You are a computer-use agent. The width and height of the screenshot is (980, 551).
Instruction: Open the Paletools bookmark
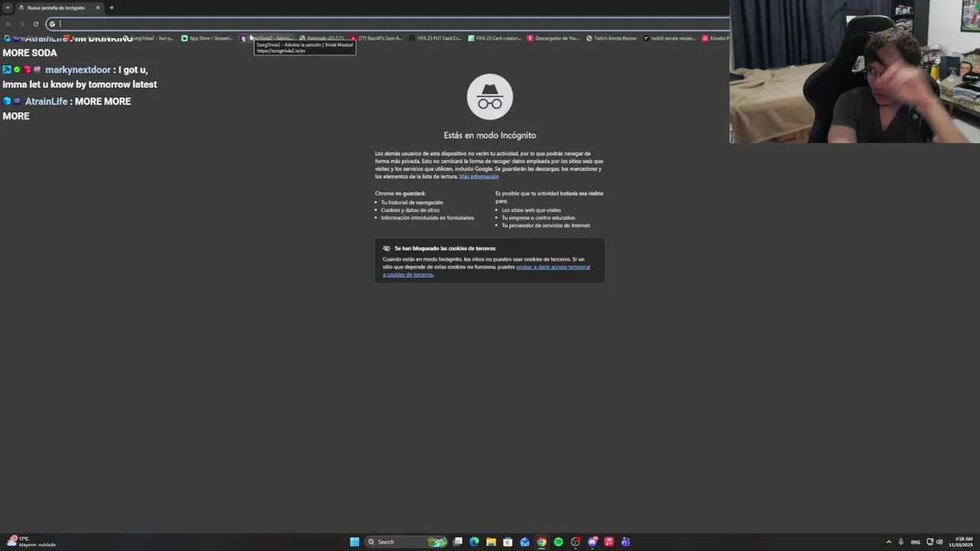click(x=322, y=38)
